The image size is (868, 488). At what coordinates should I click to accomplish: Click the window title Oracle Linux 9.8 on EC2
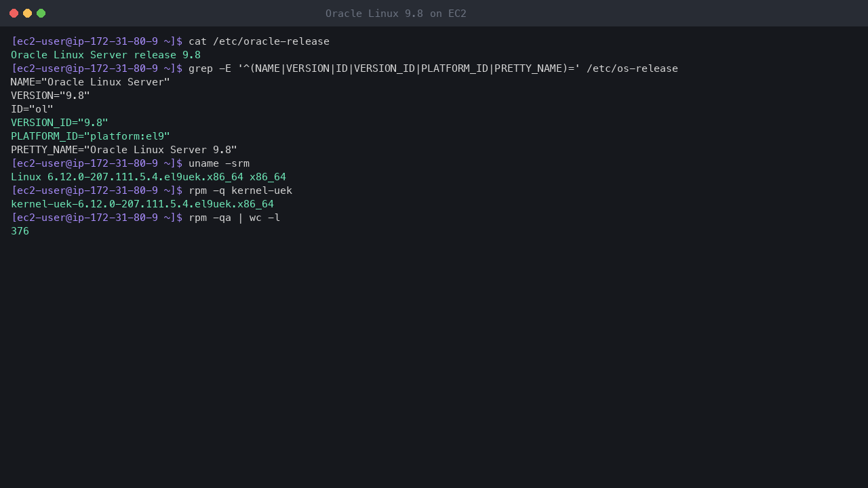pos(396,14)
